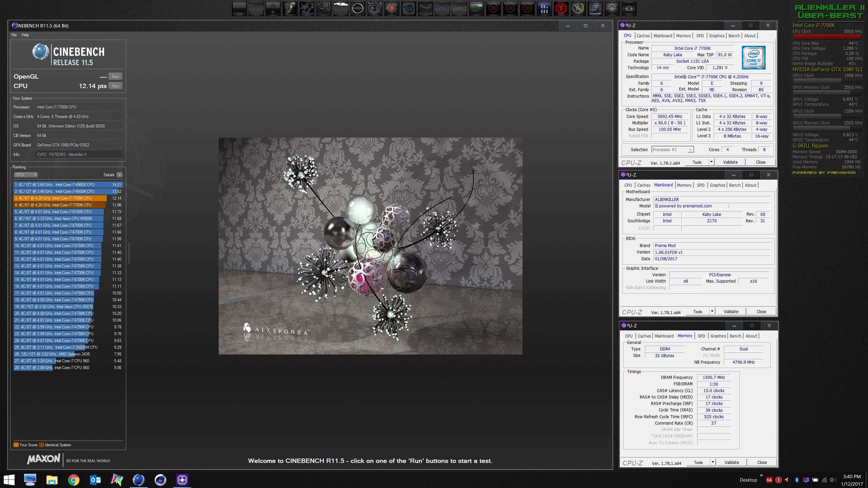Click Tools button in Mainboard CPU-Z window
Screen dimensions: 868x488
coord(697,311)
